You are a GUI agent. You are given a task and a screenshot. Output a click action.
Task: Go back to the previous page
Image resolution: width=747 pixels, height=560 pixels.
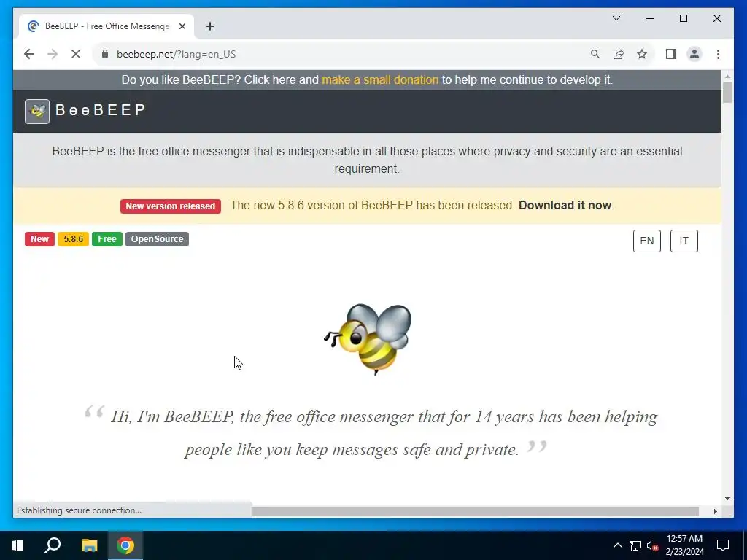coord(29,54)
